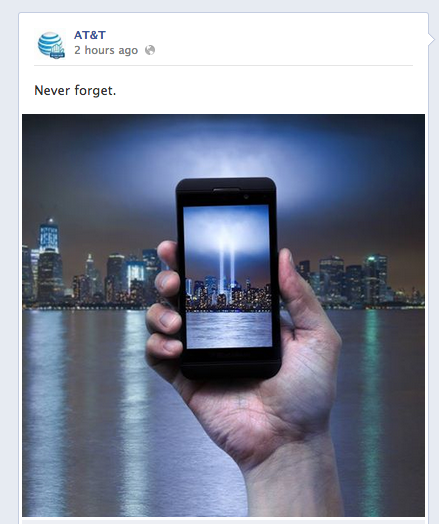Click the "Never forget." post text
The image size is (439, 524).
click(x=75, y=91)
